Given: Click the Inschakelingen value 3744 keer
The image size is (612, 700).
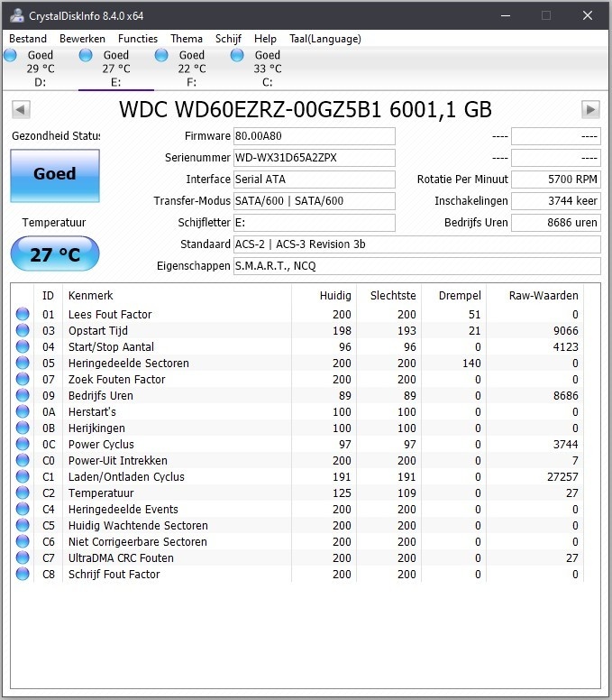Looking at the screenshot, I should click(556, 201).
